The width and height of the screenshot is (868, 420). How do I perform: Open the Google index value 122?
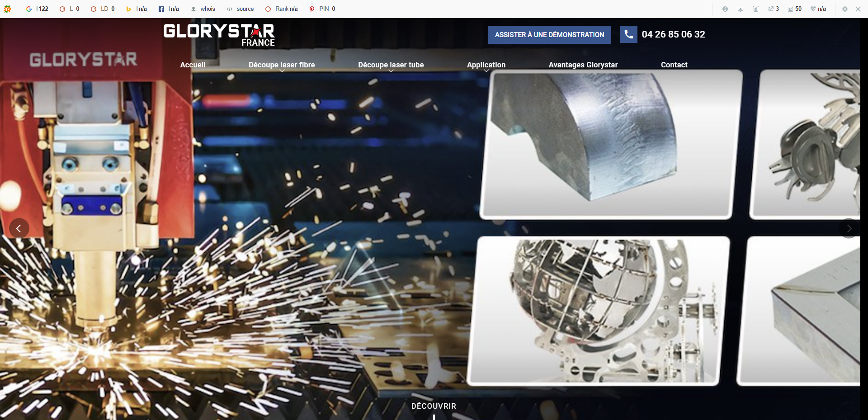point(37,9)
